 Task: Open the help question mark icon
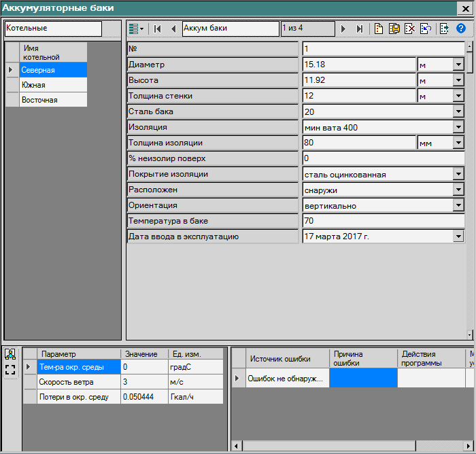[461, 29]
